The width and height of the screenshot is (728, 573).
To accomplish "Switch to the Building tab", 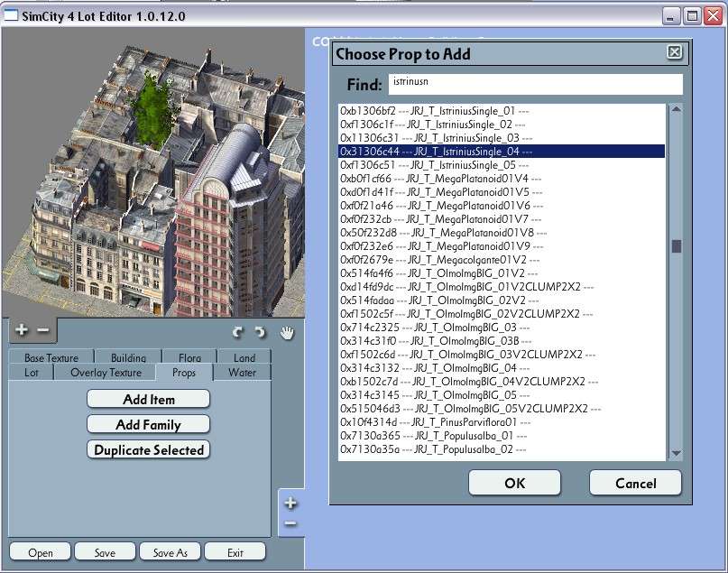I will click(128, 357).
